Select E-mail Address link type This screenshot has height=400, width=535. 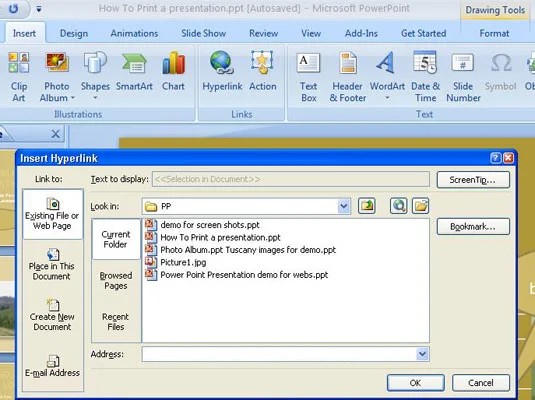pos(53,366)
